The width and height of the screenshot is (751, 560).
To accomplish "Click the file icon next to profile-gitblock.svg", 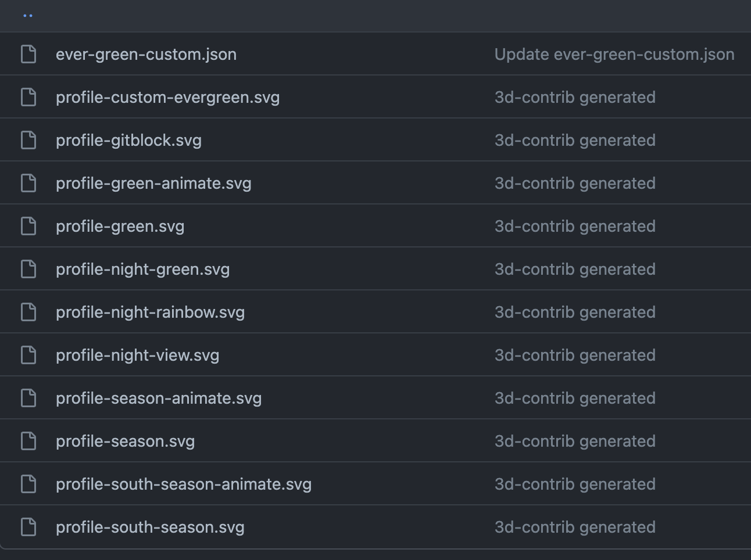I will click(28, 139).
